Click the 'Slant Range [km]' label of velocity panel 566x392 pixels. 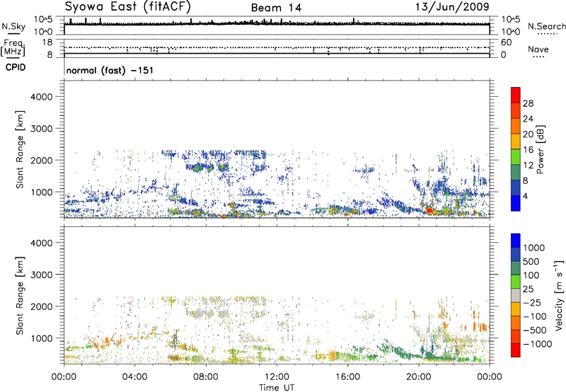point(20,296)
